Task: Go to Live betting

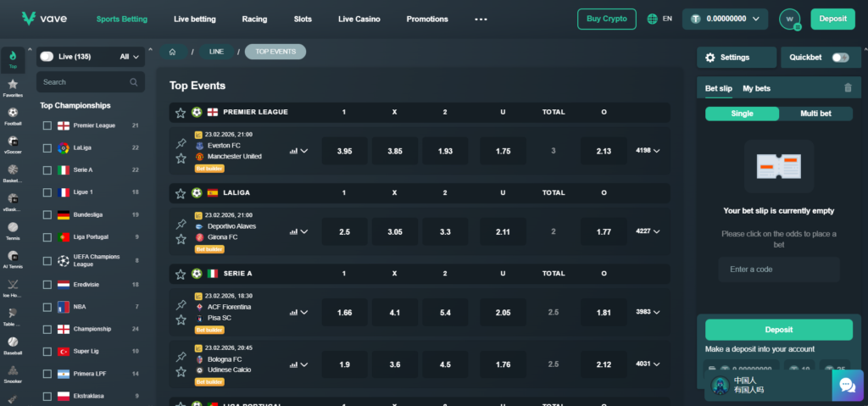Action: 195,19
